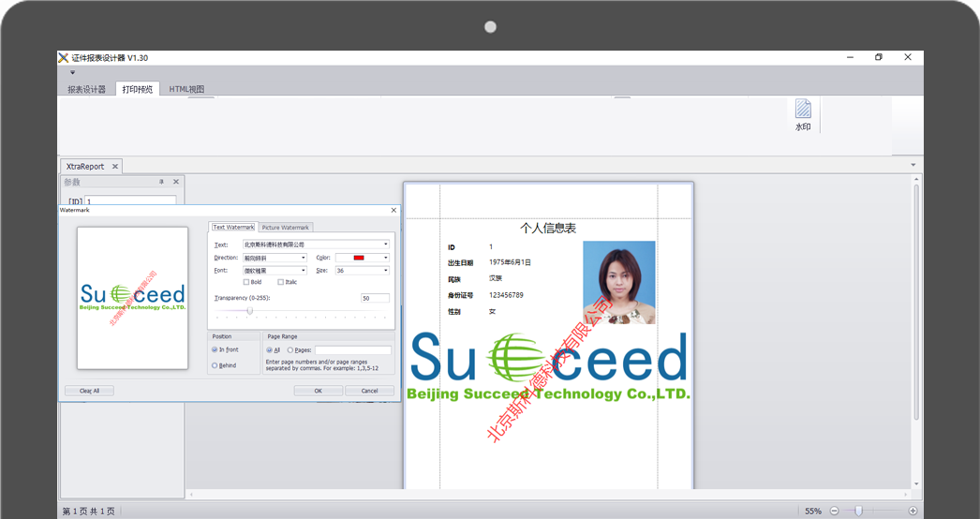Click the document tab list dropdown arrow
This screenshot has width=980, height=519.
pos(913,165)
